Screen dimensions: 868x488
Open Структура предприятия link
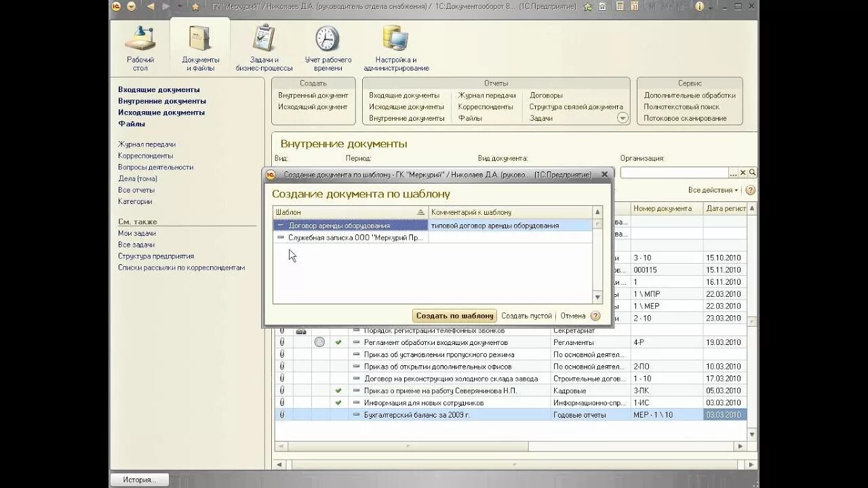click(156, 256)
